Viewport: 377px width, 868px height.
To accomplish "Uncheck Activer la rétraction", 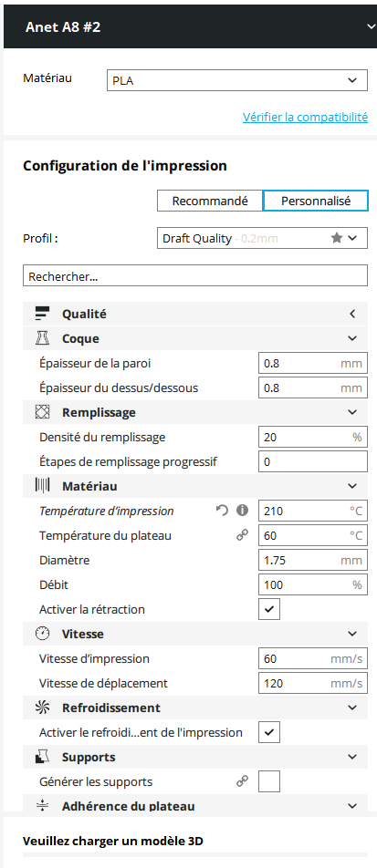I will [269, 609].
